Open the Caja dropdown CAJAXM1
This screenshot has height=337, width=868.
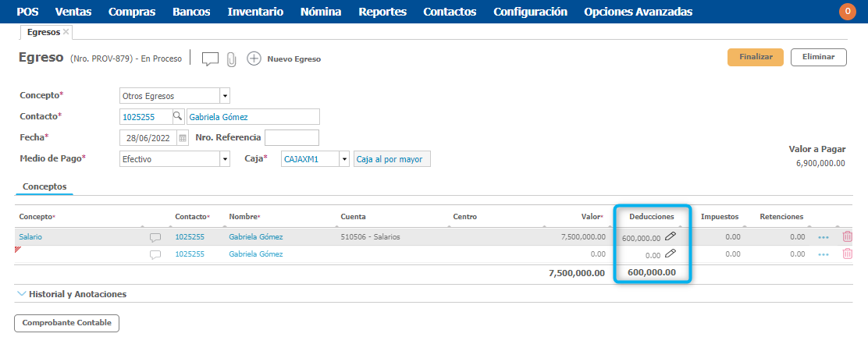tap(343, 159)
